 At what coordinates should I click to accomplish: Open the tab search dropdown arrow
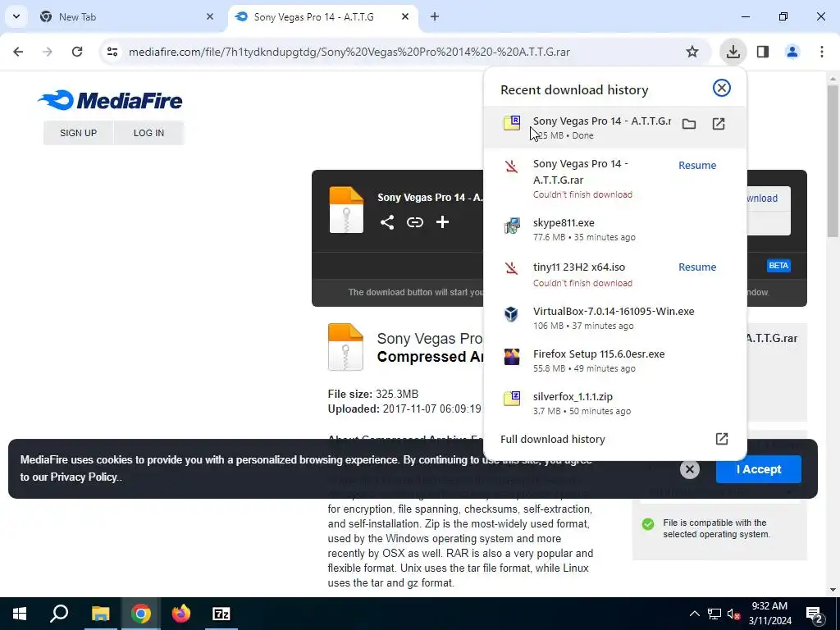point(16,17)
